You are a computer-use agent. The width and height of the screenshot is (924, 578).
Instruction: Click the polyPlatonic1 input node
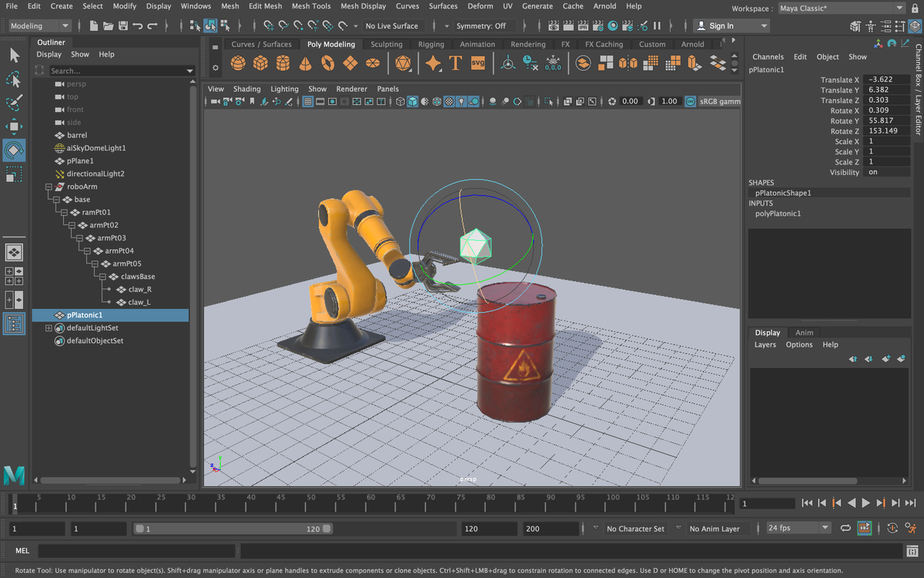(778, 213)
